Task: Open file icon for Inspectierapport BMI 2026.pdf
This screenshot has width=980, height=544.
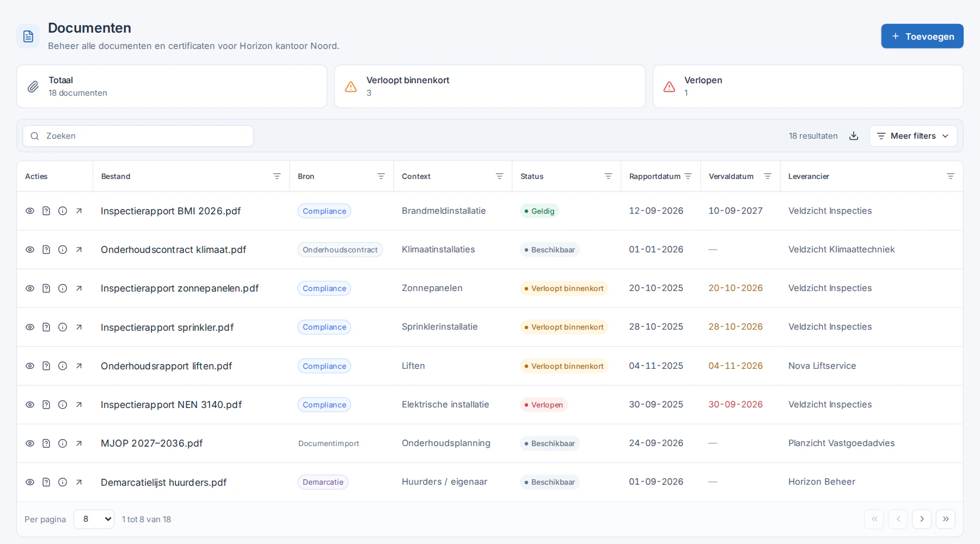Action: 46,211
